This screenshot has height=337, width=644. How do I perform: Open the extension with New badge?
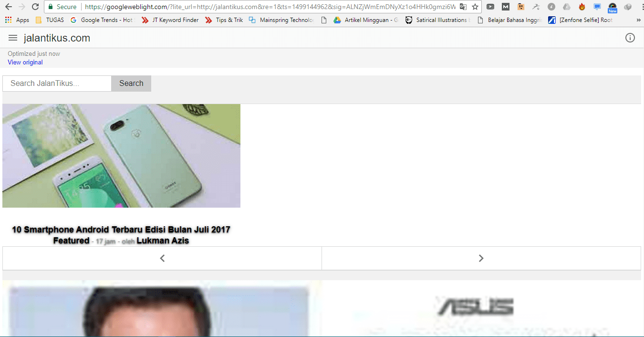613,8
